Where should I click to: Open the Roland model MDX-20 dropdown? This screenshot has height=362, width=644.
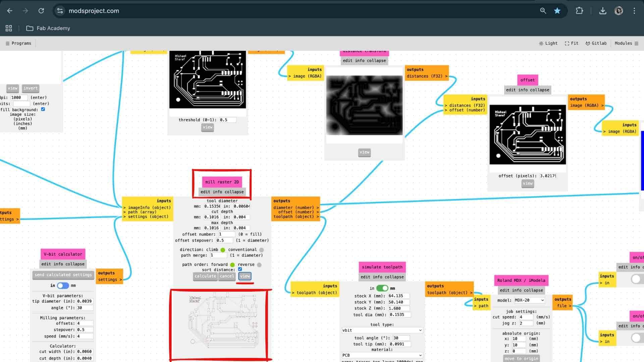[x=529, y=300]
